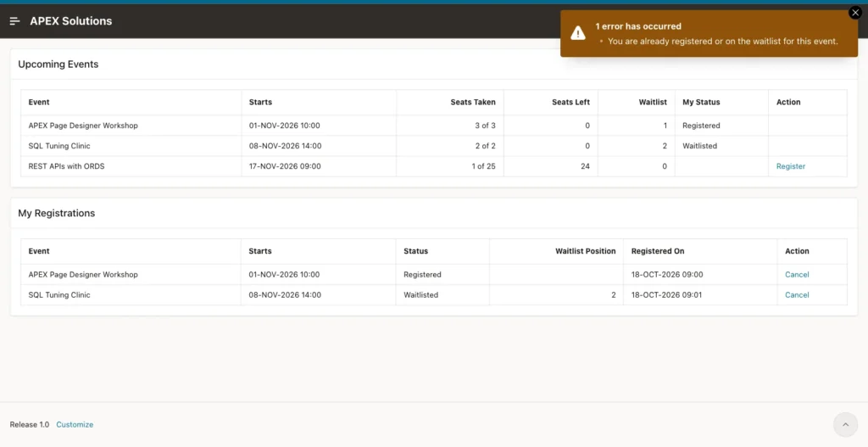This screenshot has height=447, width=868.
Task: Click the APEX Solutions app title
Action: coord(71,21)
